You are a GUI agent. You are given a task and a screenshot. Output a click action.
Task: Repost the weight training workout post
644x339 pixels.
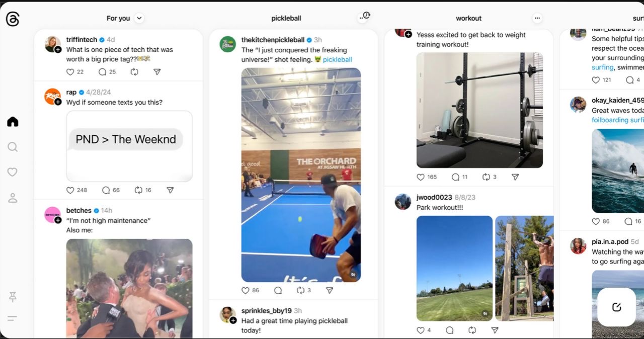coord(486,177)
